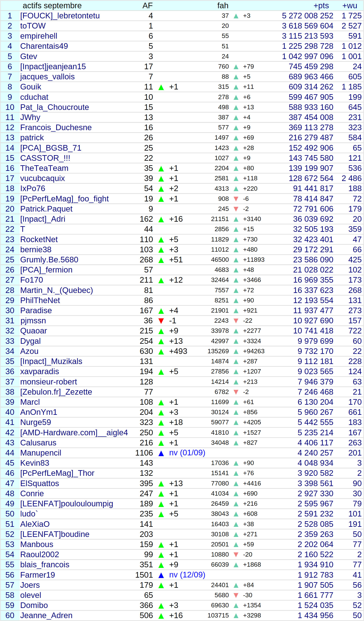Click the blue triangle in the Farmer19 row
Screen dimensions: 364x621
tap(161, 575)
